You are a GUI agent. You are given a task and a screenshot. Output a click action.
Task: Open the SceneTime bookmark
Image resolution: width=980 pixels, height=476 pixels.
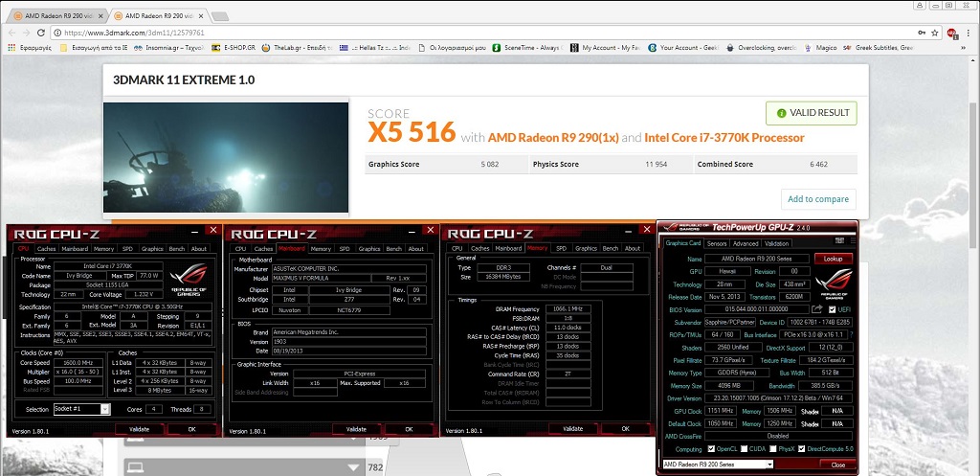pyautogui.click(x=528, y=48)
